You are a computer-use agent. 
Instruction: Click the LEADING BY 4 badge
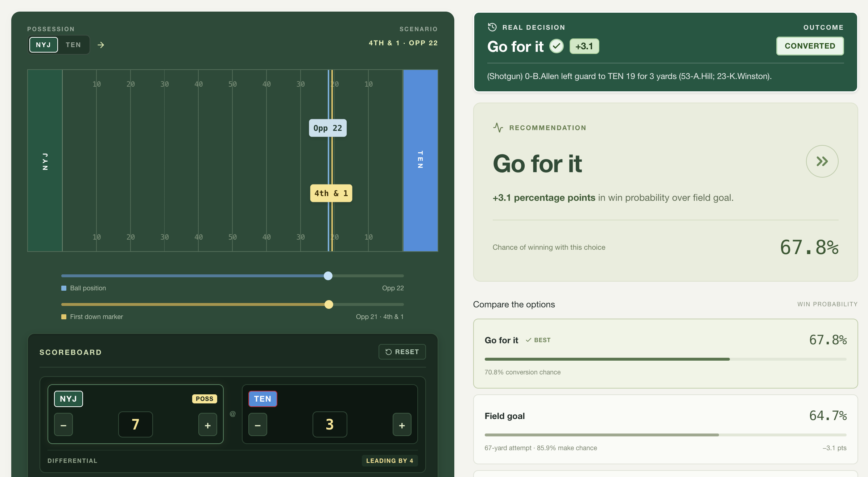tap(390, 461)
